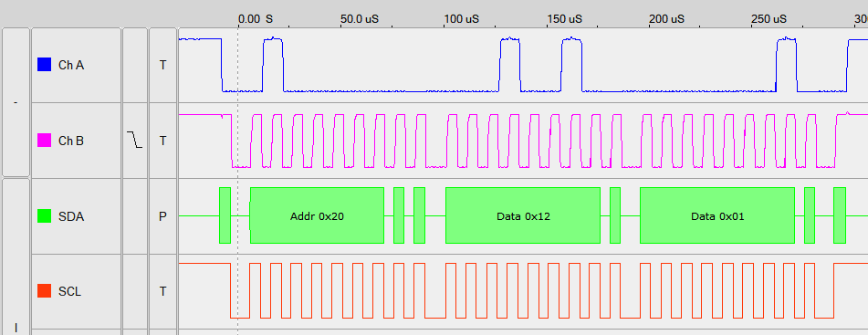Click the T mode cell for SCL
Screen dimensions: 868x335
click(x=162, y=291)
